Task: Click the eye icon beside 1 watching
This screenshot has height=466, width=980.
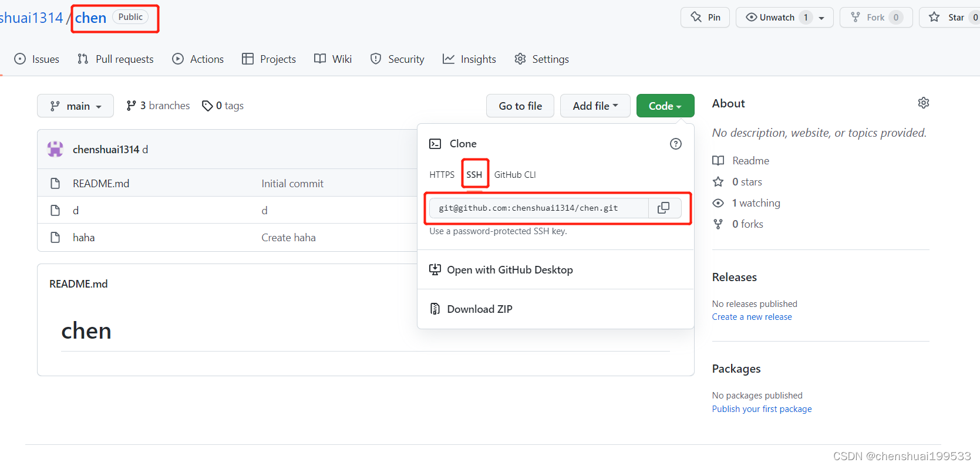Action: [x=718, y=203]
